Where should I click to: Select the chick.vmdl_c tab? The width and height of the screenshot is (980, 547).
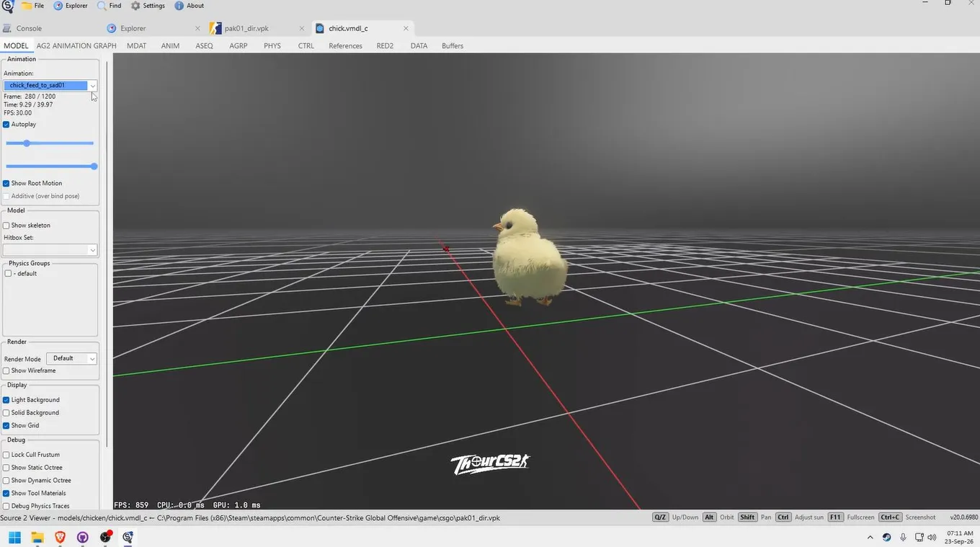click(x=348, y=28)
